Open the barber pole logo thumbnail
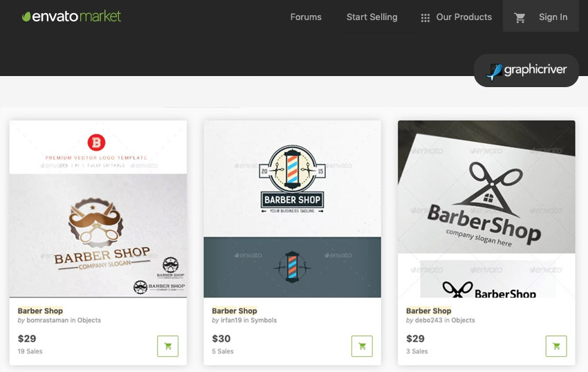 pyautogui.click(x=292, y=209)
